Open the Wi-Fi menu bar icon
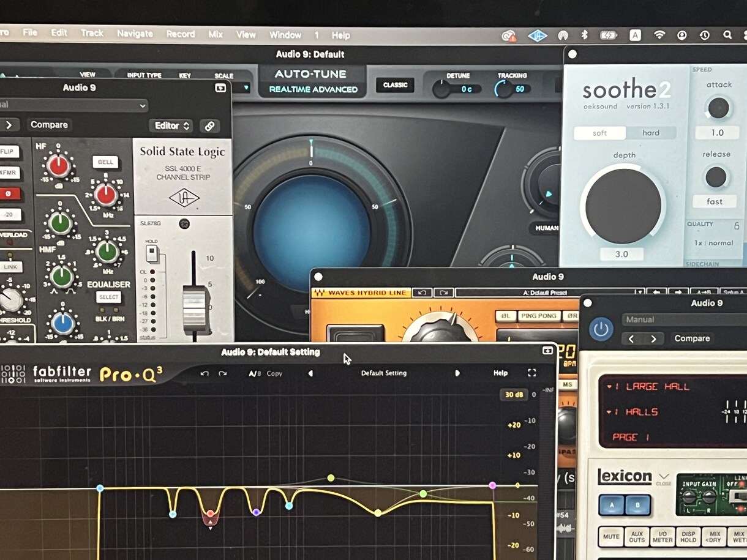This screenshot has width=747, height=560. click(659, 35)
